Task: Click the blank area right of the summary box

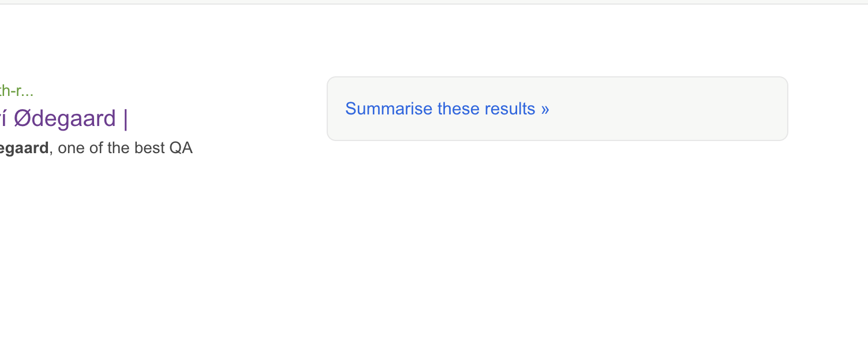Action: click(828, 109)
